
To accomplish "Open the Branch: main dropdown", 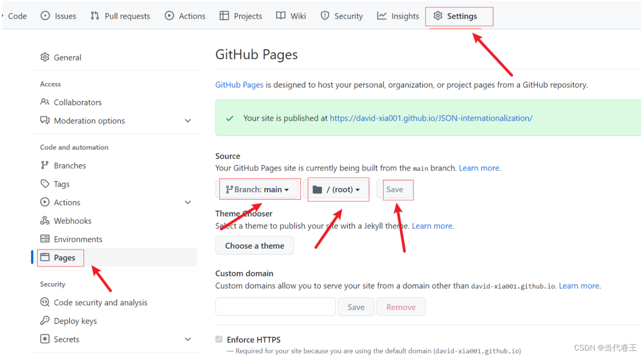I will click(258, 189).
